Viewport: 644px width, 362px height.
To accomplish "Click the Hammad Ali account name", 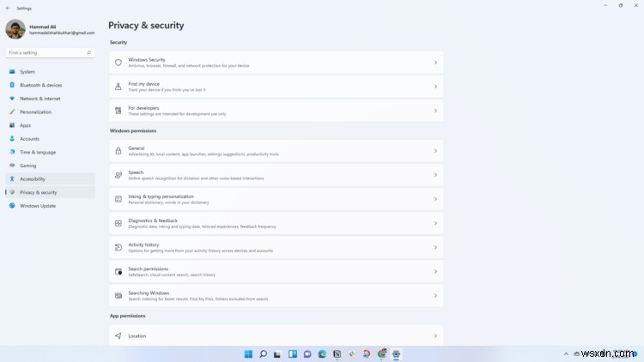I will point(43,27).
